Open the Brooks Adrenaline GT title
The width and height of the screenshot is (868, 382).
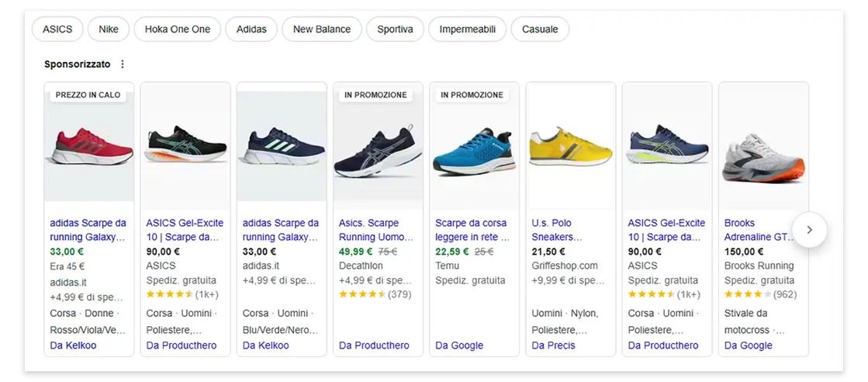point(758,230)
